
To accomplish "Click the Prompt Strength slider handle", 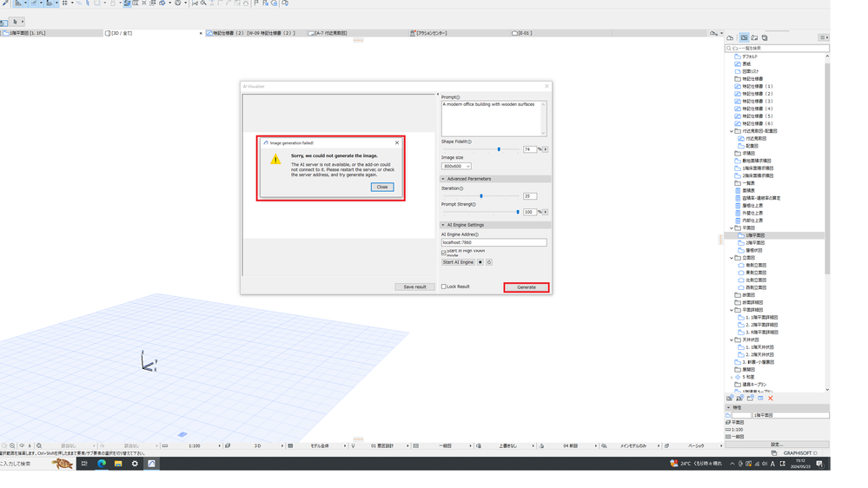I will [x=518, y=212].
